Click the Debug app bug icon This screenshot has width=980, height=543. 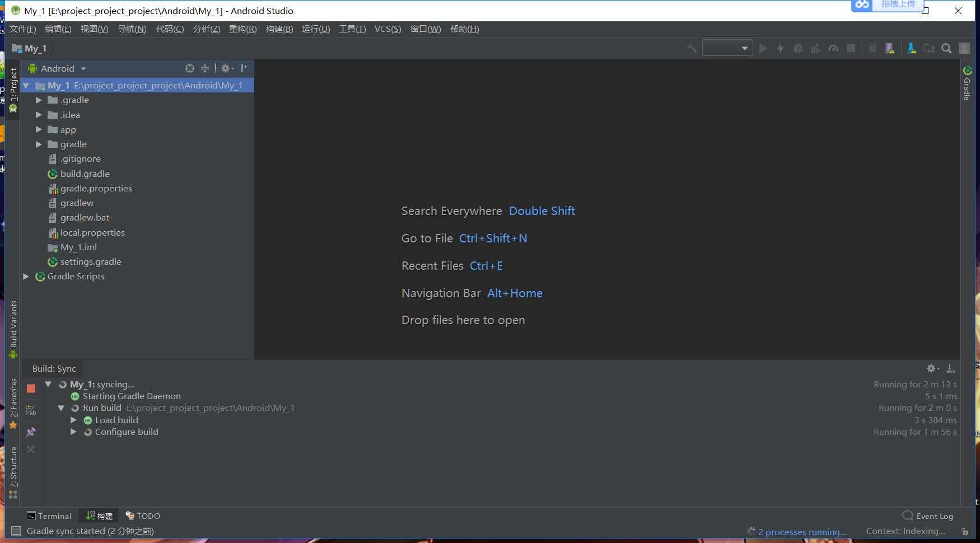click(x=798, y=49)
